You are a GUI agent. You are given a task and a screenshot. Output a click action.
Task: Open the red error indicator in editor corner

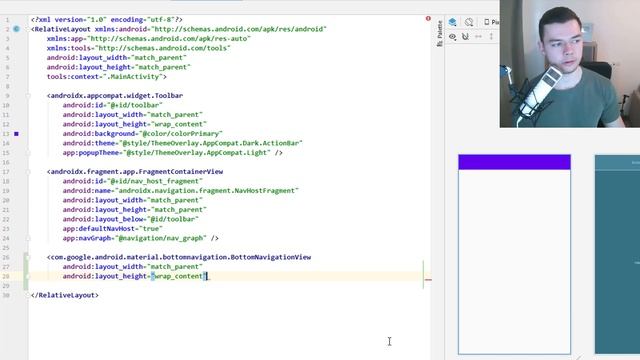[428, 18]
